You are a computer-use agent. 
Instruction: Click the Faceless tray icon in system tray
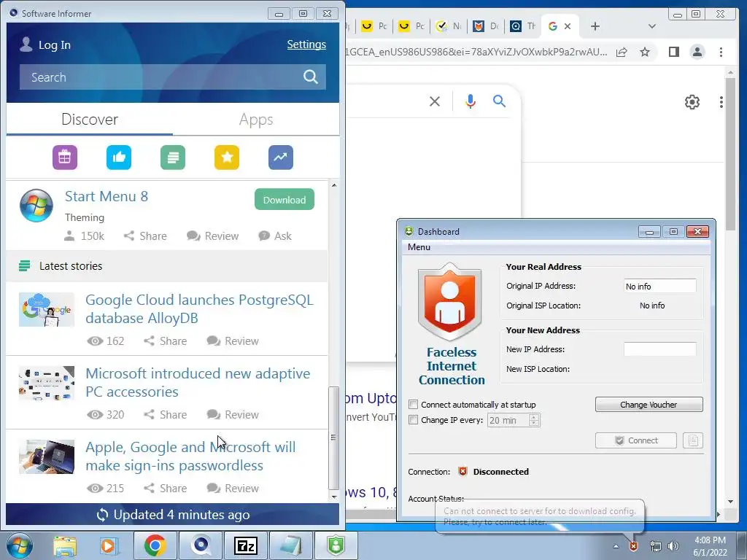[x=634, y=546]
